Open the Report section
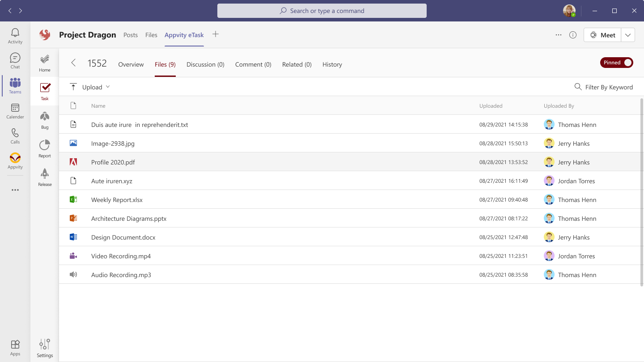 [x=44, y=147]
